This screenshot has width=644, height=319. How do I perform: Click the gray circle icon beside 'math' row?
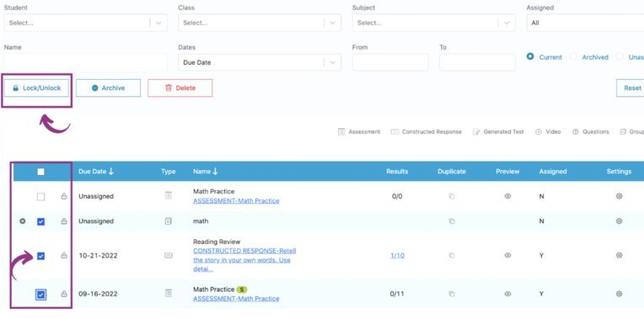pos(23,221)
